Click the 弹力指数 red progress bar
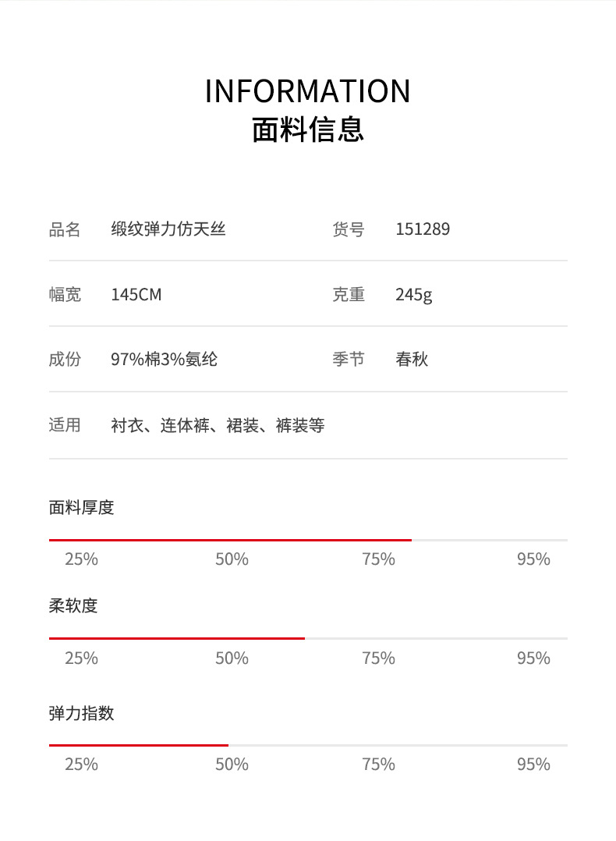 (139, 745)
